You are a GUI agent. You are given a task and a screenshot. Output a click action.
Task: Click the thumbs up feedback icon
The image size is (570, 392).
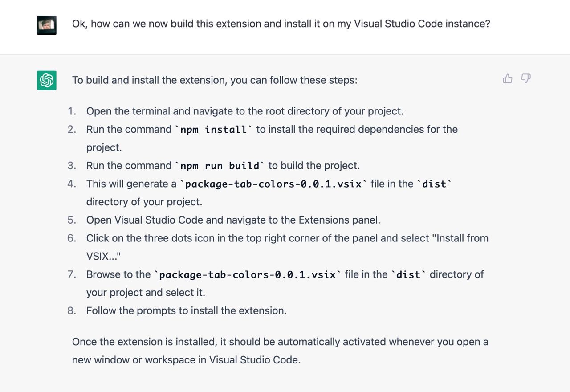point(507,79)
